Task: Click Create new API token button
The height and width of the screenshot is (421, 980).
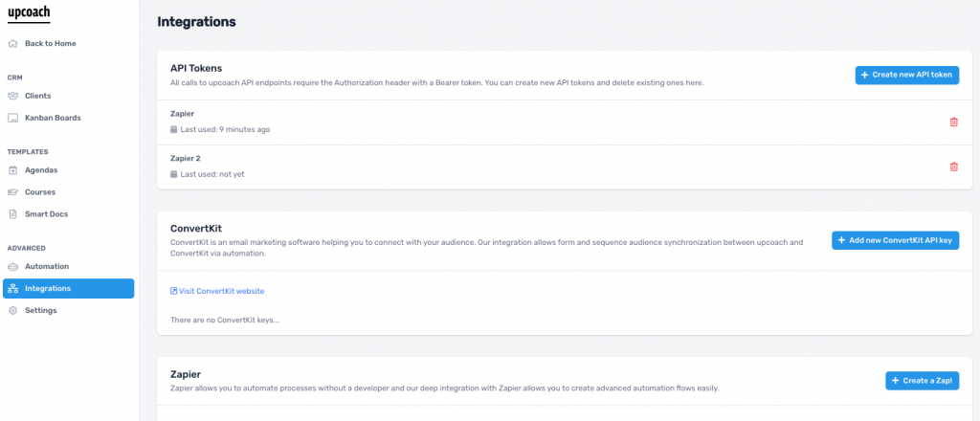Action: pos(907,75)
